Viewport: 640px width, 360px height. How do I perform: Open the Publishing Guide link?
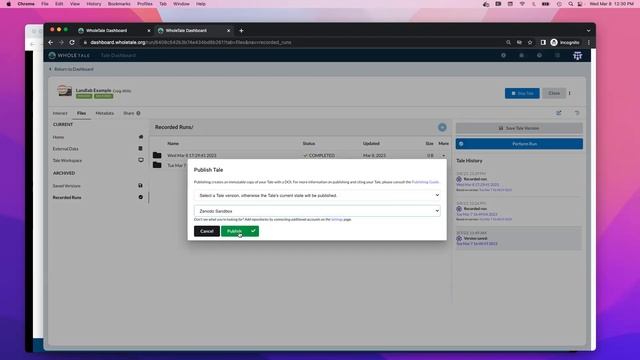[425, 182]
